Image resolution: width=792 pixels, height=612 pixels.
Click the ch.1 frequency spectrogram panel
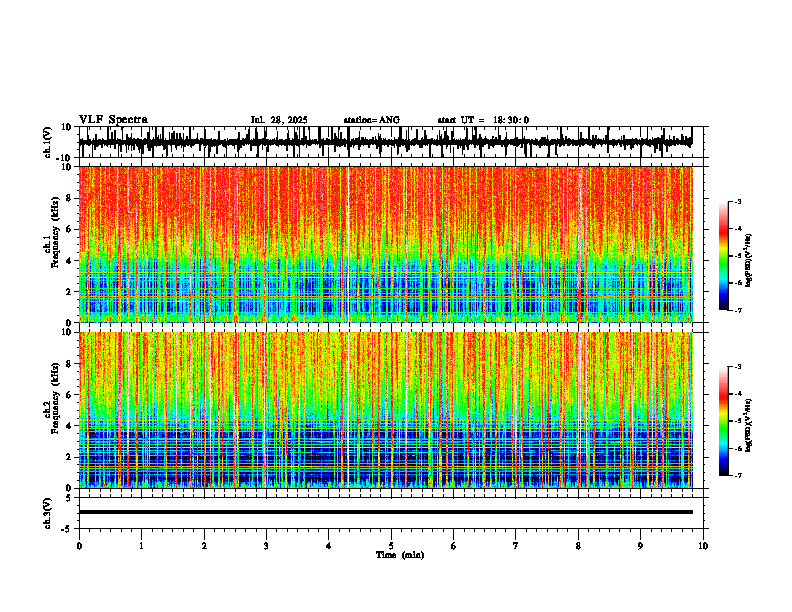[x=385, y=244]
